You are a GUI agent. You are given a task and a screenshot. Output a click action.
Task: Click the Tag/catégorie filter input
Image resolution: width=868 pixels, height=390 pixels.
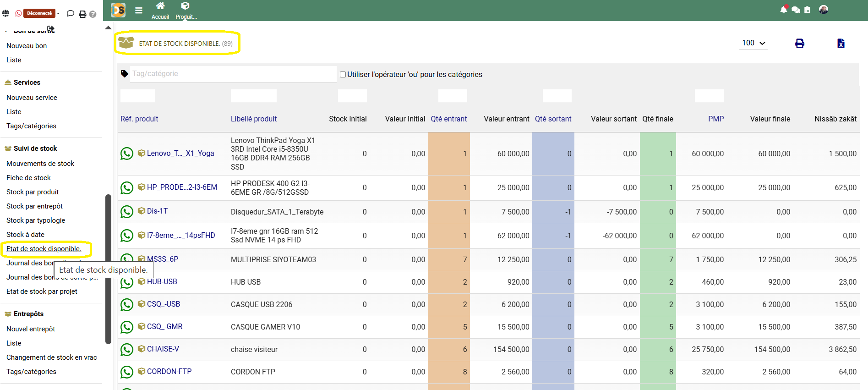(x=233, y=74)
